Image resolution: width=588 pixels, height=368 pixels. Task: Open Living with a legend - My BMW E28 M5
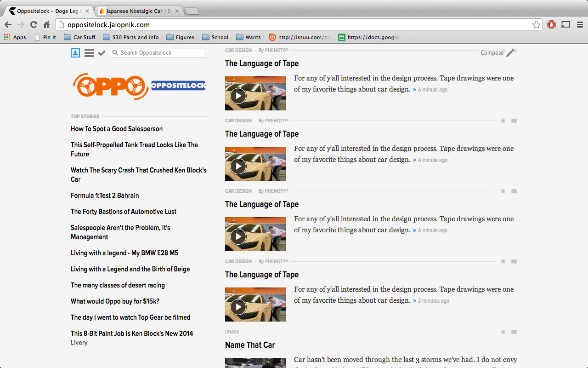pyautogui.click(x=124, y=253)
